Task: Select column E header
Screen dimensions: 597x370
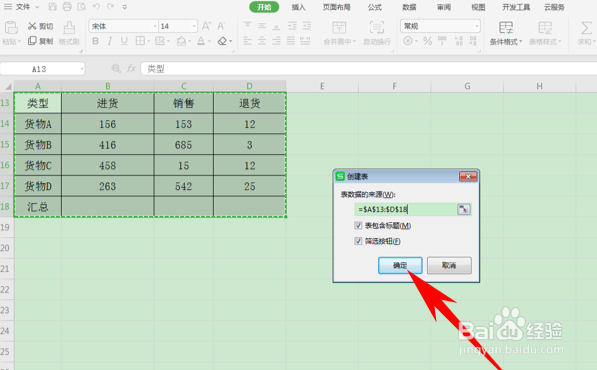Action: click(322, 86)
